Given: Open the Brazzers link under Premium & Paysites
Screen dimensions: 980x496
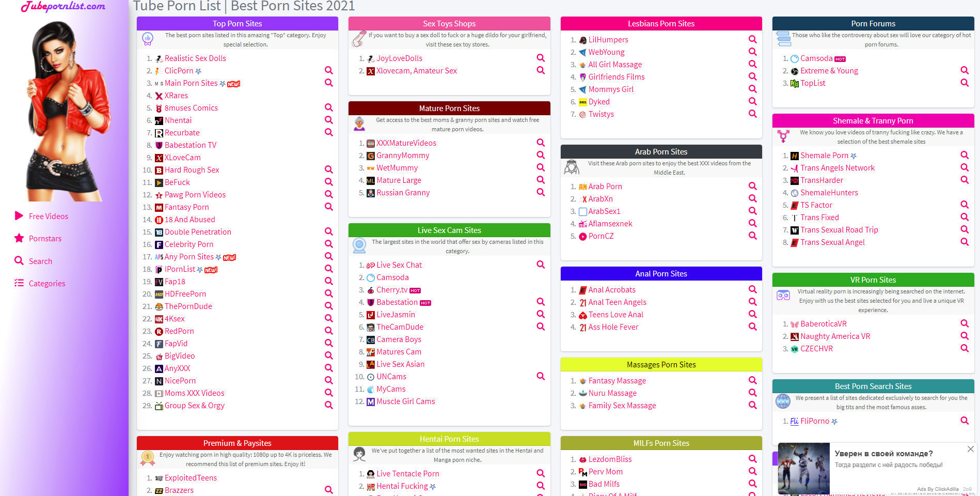Looking at the screenshot, I should point(179,490).
